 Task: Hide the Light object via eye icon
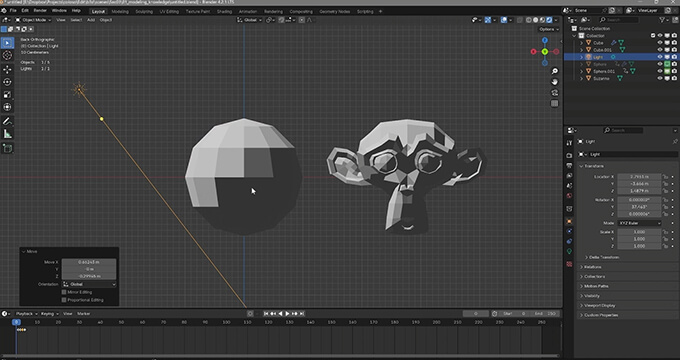(660, 57)
